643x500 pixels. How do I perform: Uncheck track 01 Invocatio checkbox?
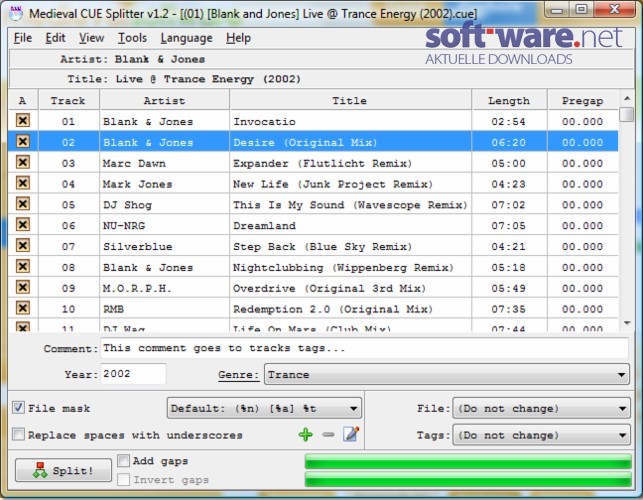[x=23, y=121]
